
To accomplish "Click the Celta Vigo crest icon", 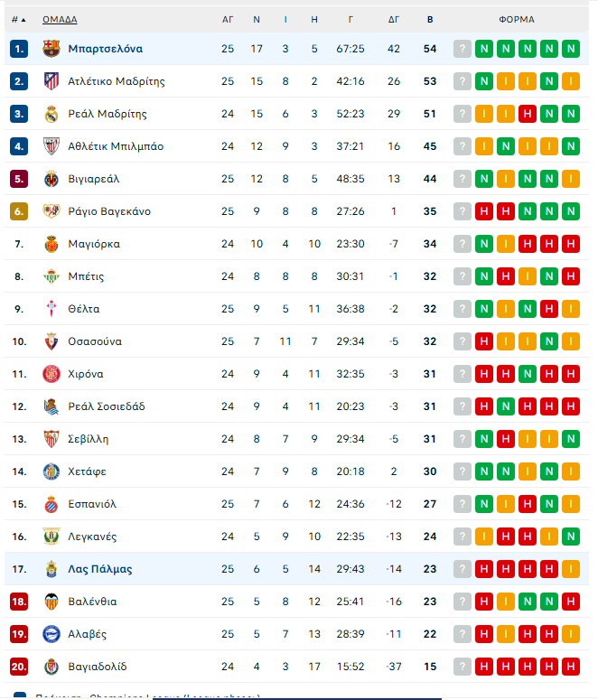I will [x=51, y=309].
